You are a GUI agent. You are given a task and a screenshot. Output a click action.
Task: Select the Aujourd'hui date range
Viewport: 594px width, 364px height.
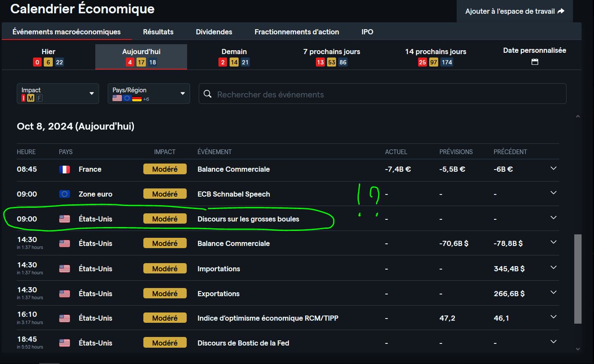[x=141, y=57]
